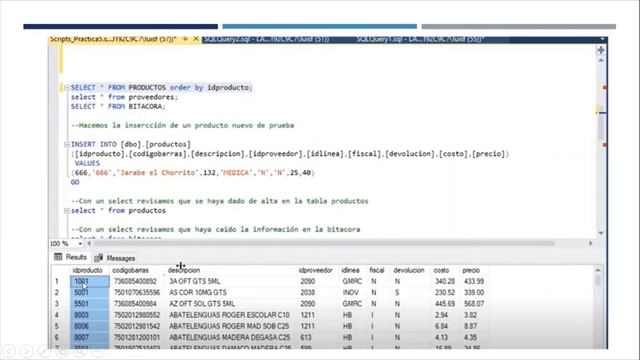640x360 pixels.
Task: Click the editor horizontal scroll right arrow
Action: pos(590,243)
